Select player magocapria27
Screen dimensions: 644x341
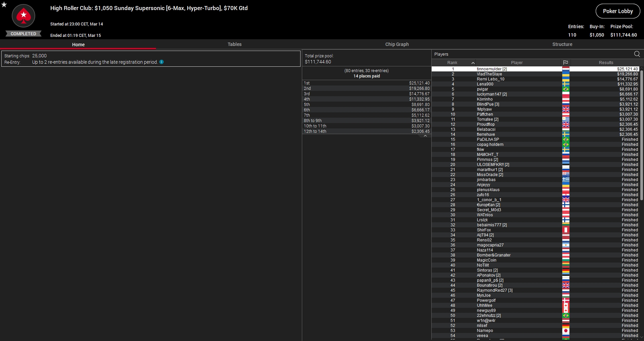536,245
